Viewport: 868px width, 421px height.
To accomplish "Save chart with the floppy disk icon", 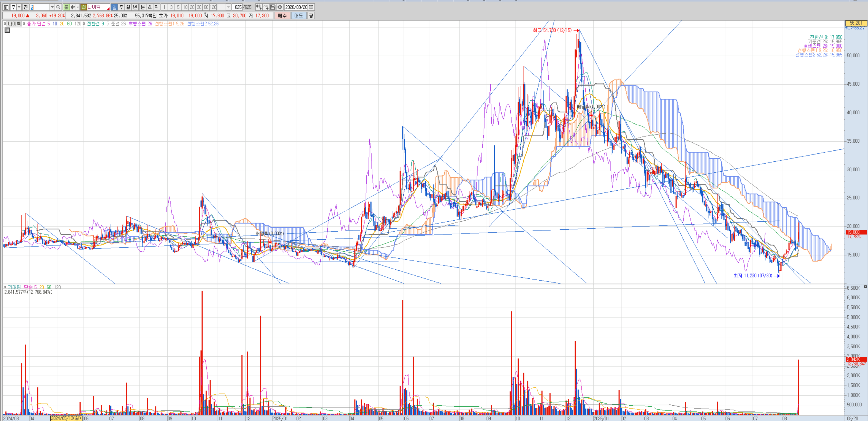I will pyautogui.click(x=273, y=7).
